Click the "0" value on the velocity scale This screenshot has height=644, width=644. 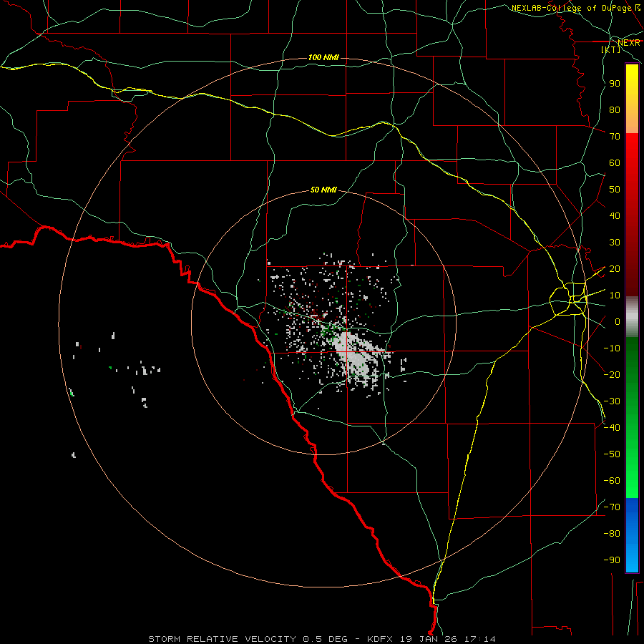(x=618, y=322)
